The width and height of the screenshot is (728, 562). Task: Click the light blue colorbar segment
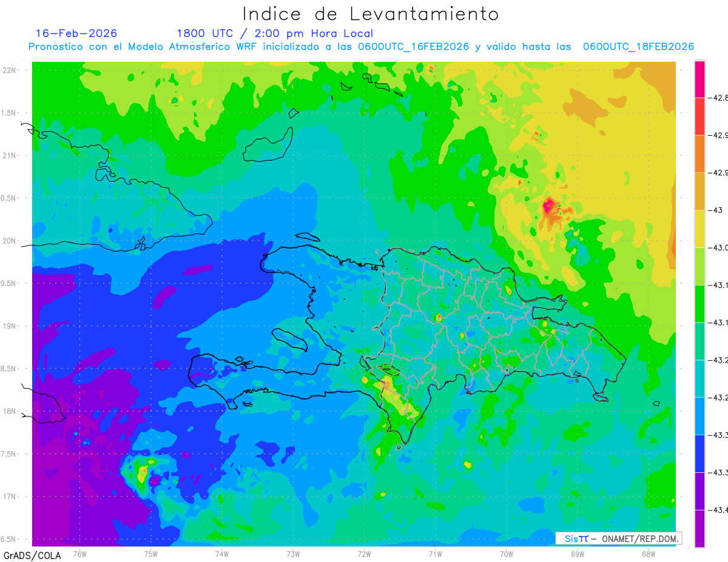[x=699, y=416]
